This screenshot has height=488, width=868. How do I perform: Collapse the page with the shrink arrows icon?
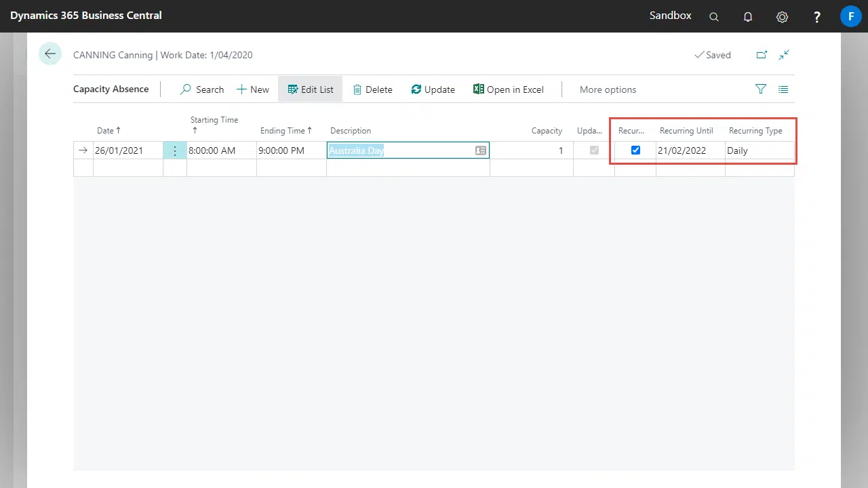pyautogui.click(x=784, y=55)
